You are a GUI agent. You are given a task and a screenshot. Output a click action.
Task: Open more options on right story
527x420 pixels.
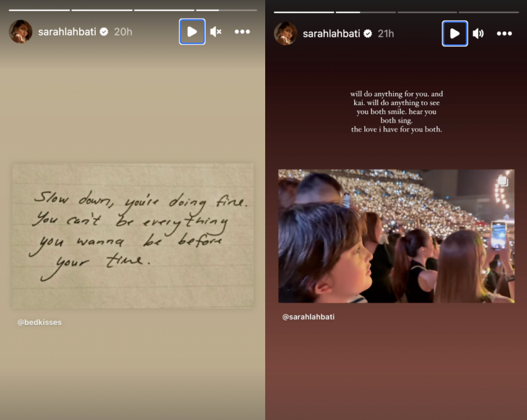[x=504, y=34]
